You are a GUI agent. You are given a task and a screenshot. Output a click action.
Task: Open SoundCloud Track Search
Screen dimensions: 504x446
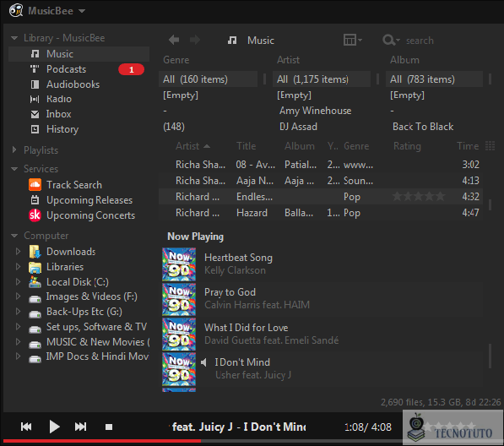(74, 185)
